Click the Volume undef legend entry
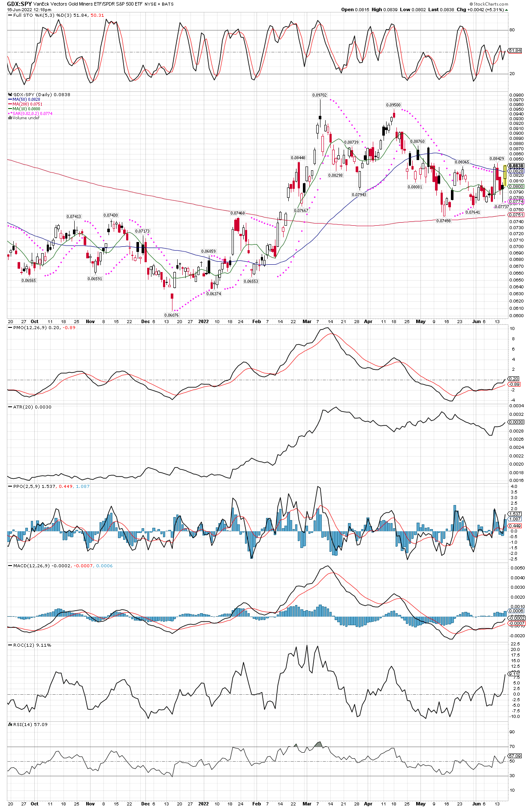Screen dimensions: 532x808 coord(26,118)
